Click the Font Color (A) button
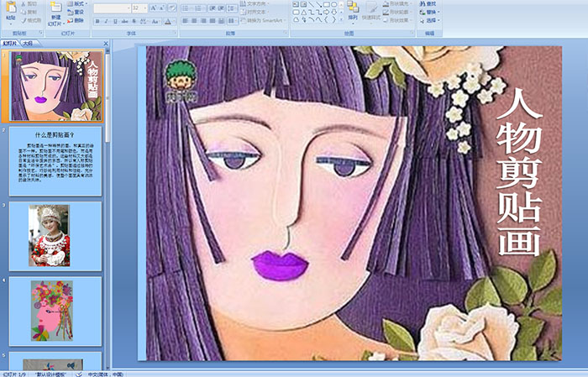The image size is (588, 377). point(168,21)
